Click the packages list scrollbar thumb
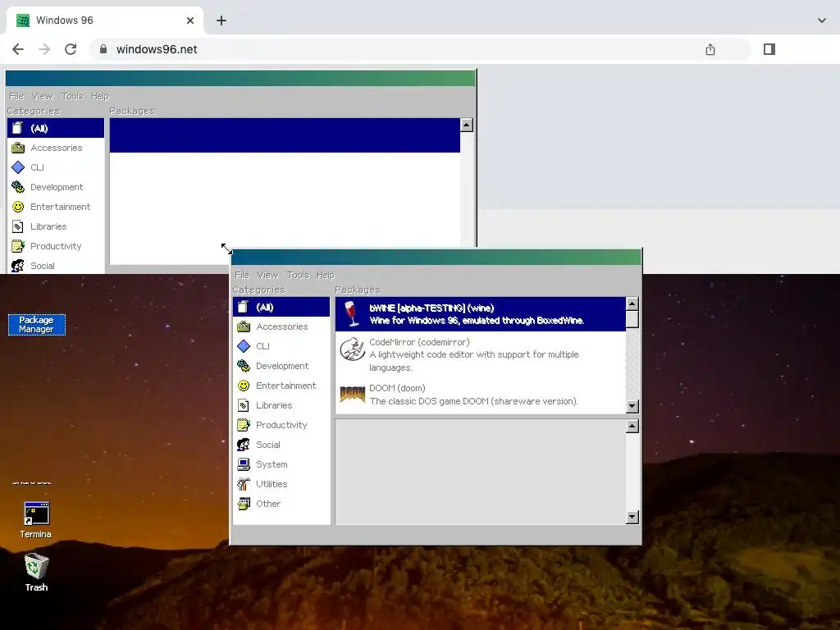The width and height of the screenshot is (840, 630). coord(632,319)
